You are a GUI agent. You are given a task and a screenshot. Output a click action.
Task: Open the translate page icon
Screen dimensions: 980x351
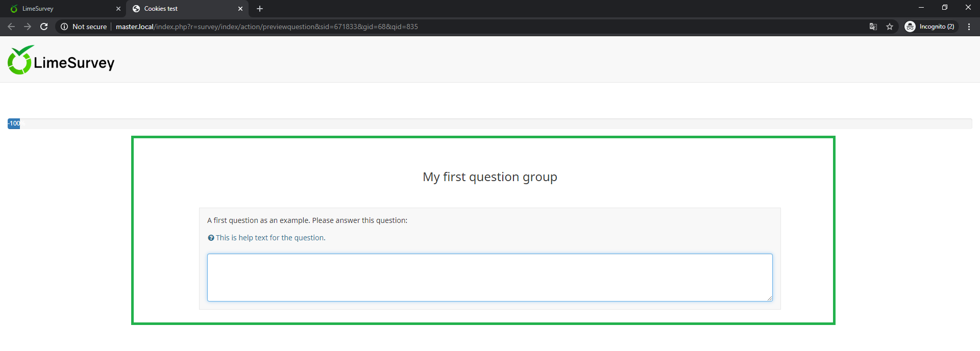tap(873, 27)
